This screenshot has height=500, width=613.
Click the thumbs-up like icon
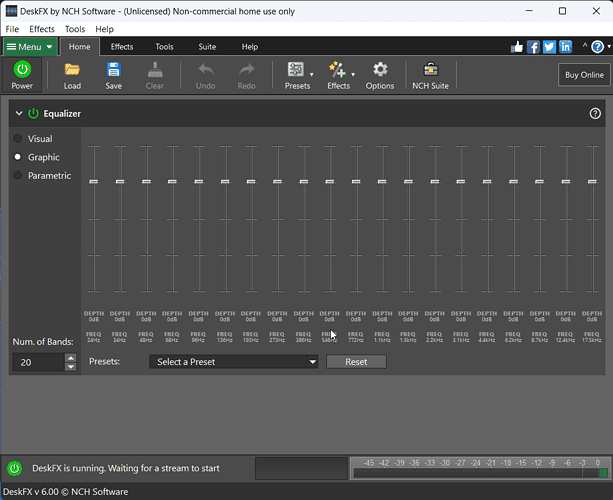517,47
